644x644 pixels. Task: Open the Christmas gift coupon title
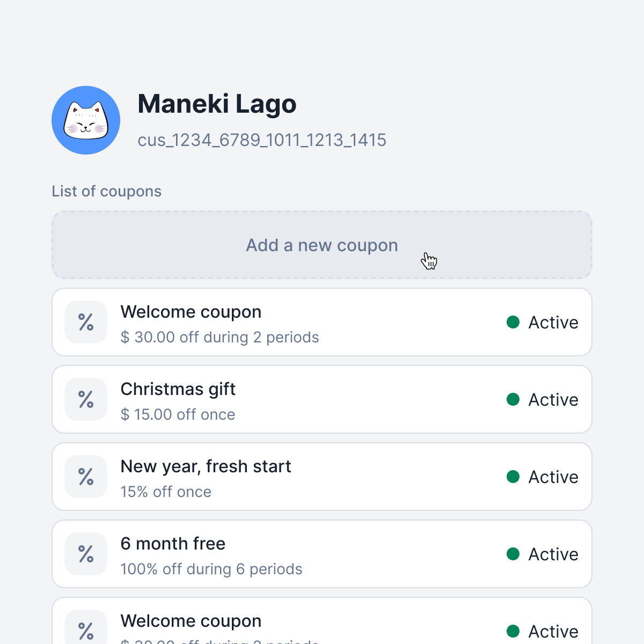(178, 389)
